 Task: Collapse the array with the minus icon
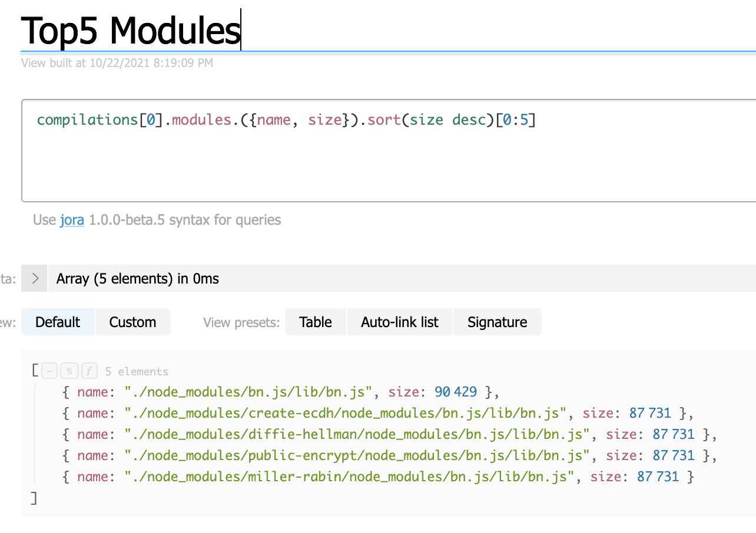tap(51, 371)
